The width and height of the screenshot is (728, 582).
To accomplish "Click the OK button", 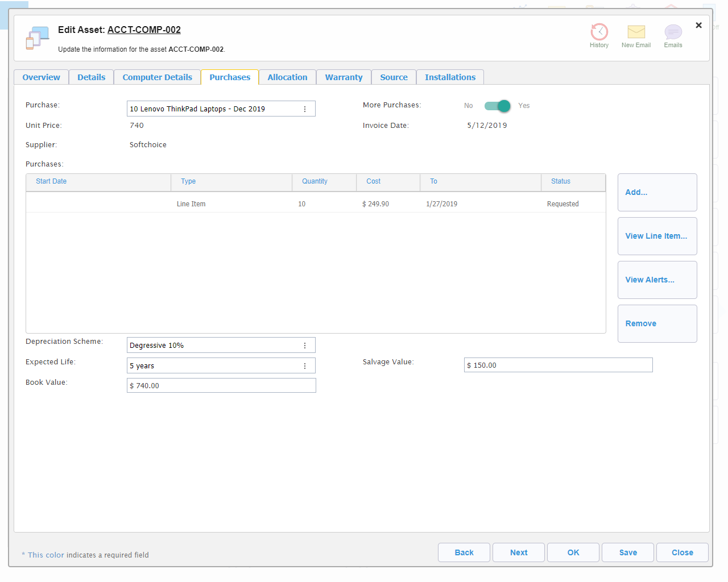I will [x=573, y=552].
